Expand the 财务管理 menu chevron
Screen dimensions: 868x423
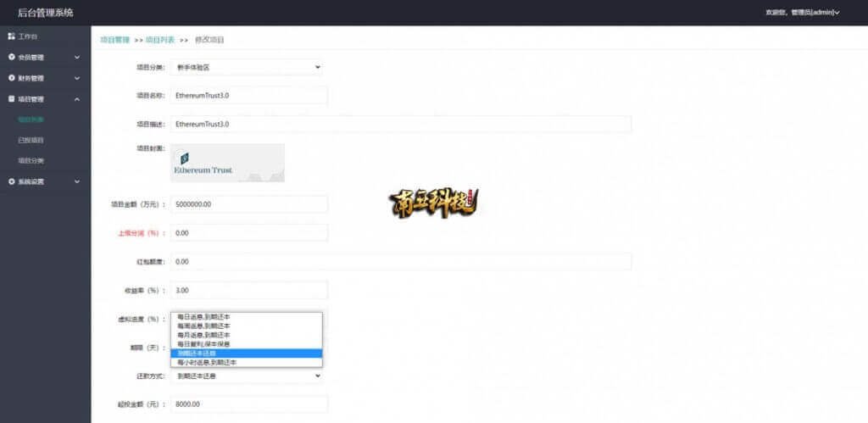[77, 78]
